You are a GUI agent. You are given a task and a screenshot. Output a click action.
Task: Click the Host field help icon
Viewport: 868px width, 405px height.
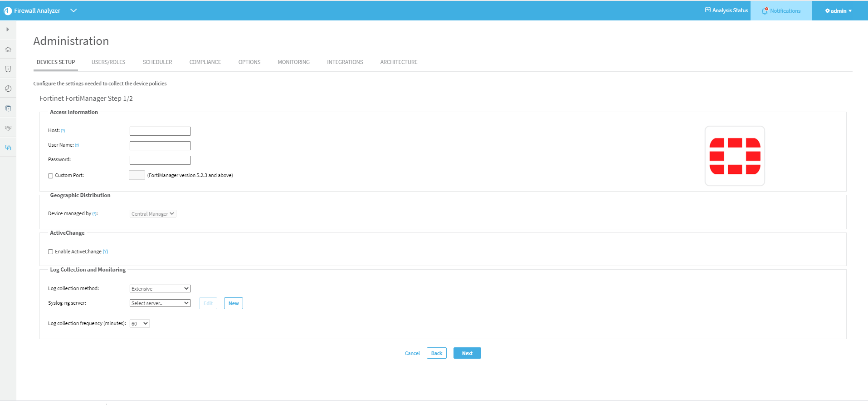[x=63, y=131]
